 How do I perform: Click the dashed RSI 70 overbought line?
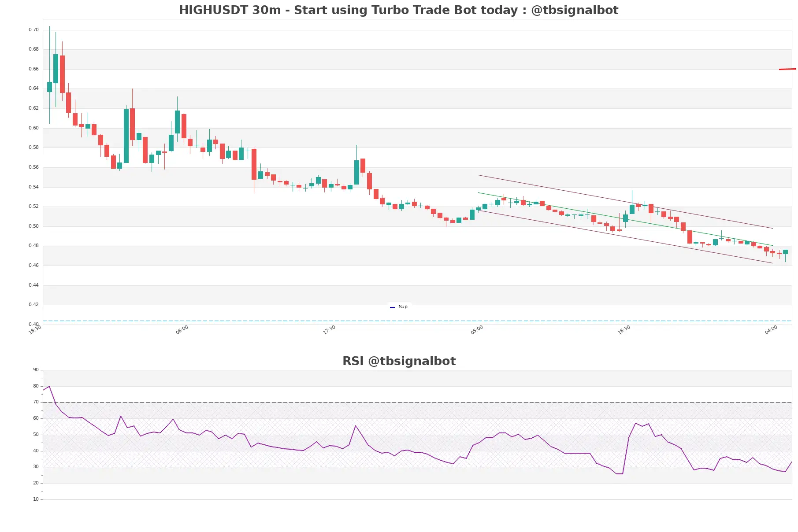[x=417, y=402]
